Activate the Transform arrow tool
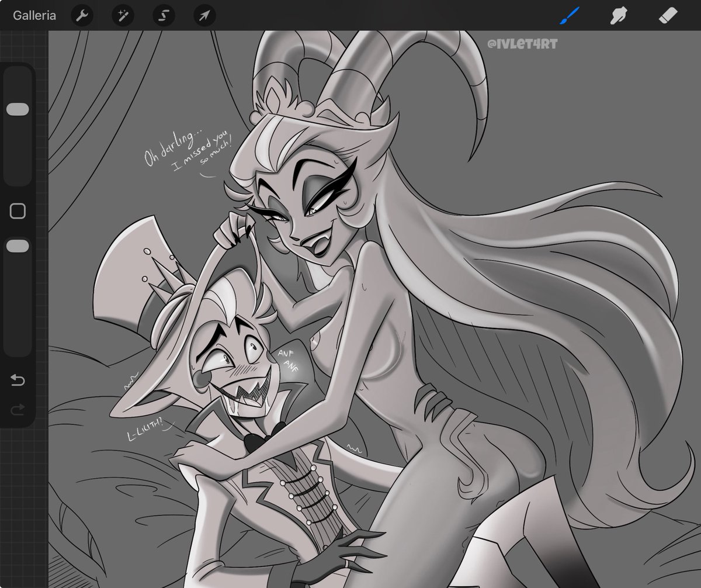The width and height of the screenshot is (701, 588). (x=205, y=15)
